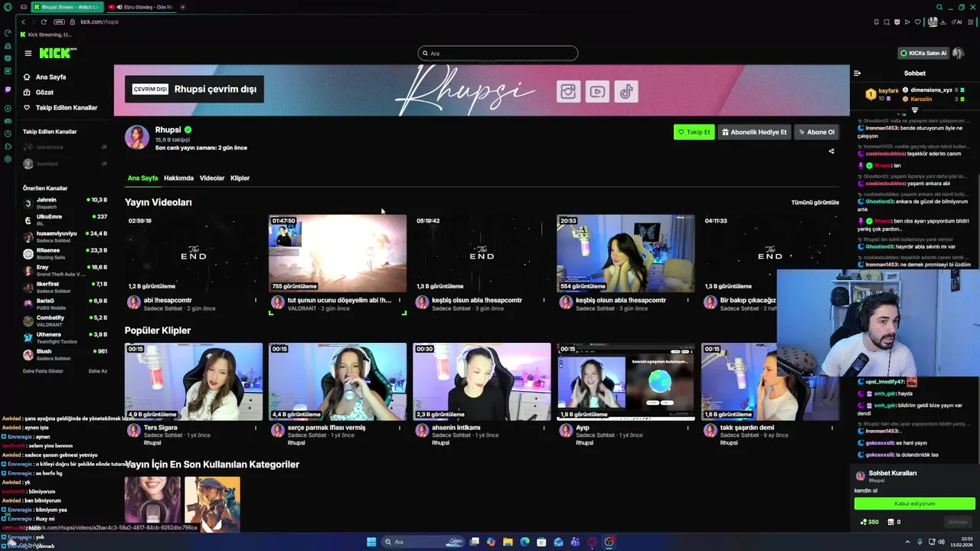
Task: Open browser downloads icon
Action: (x=943, y=22)
